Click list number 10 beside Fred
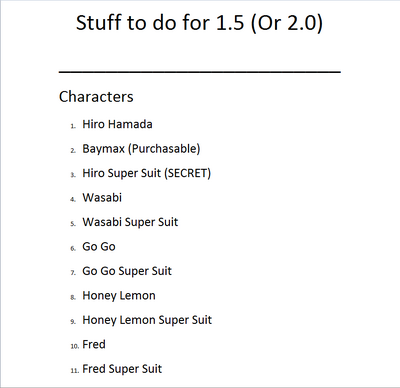400x388 pixels. point(75,346)
